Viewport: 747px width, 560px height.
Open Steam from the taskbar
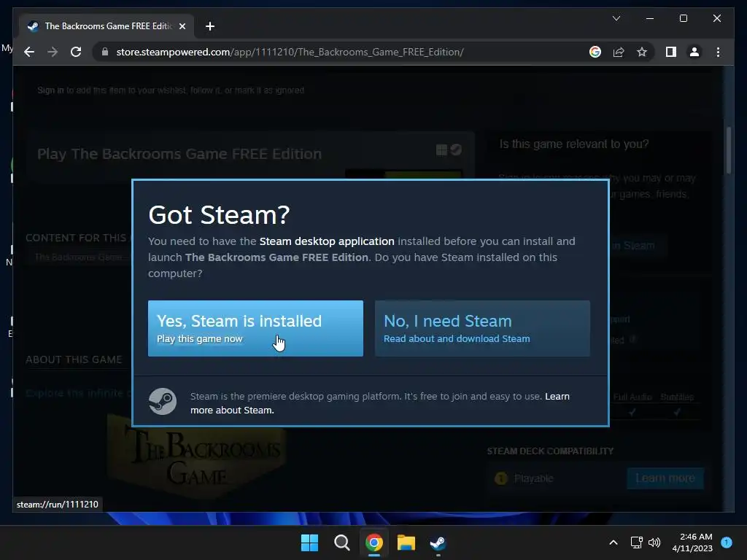438,542
